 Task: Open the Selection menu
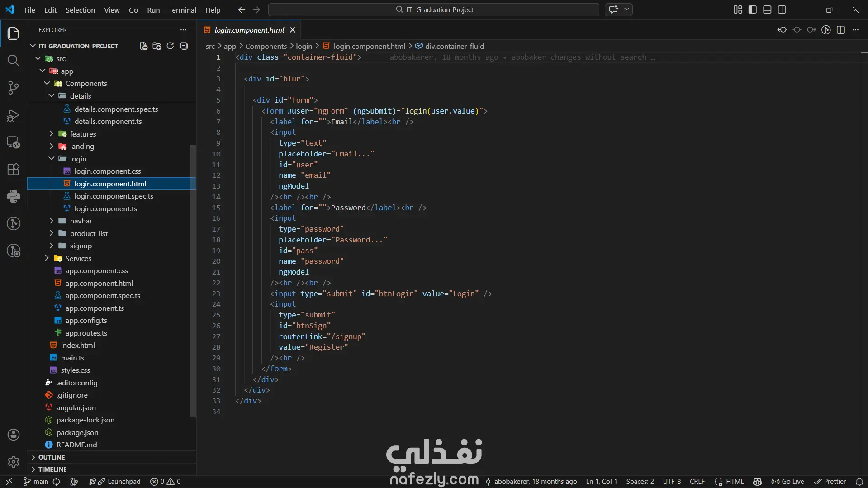click(80, 10)
